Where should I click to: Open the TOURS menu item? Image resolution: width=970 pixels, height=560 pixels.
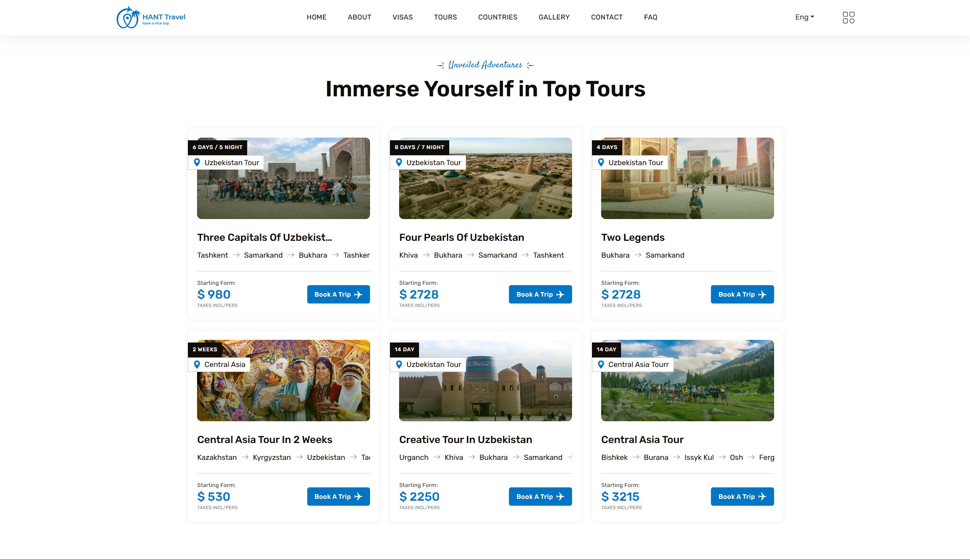(445, 17)
